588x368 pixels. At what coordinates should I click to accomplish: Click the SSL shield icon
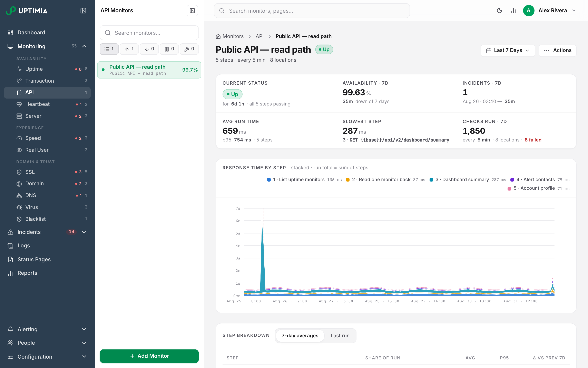click(x=19, y=172)
